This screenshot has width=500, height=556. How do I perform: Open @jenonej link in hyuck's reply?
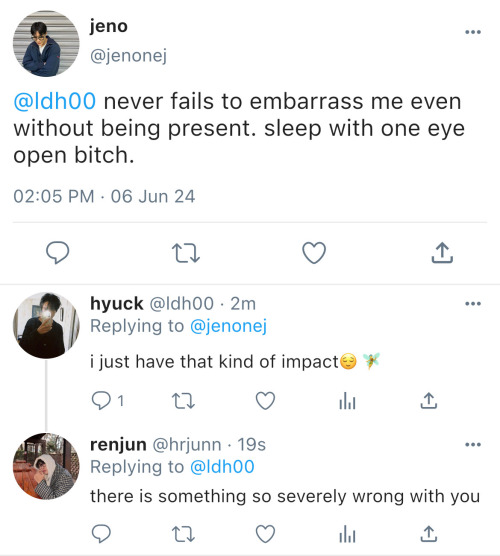pyautogui.click(x=228, y=326)
